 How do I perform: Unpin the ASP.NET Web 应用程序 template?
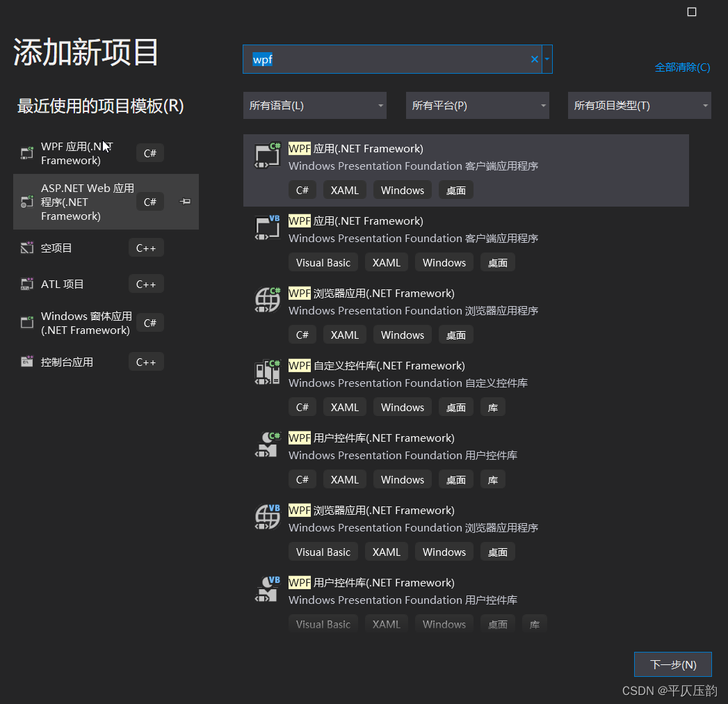point(184,202)
